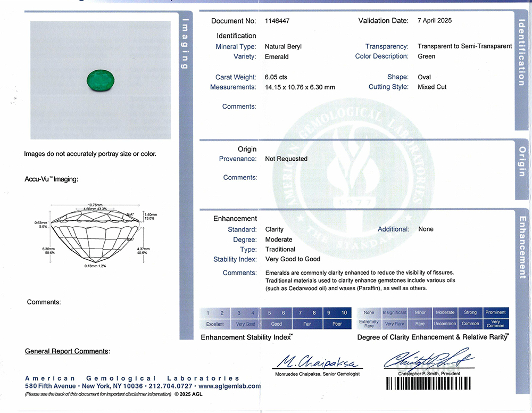This screenshot has height=413, width=532.
Task: Click the document number 1146447
Action: [277, 21]
